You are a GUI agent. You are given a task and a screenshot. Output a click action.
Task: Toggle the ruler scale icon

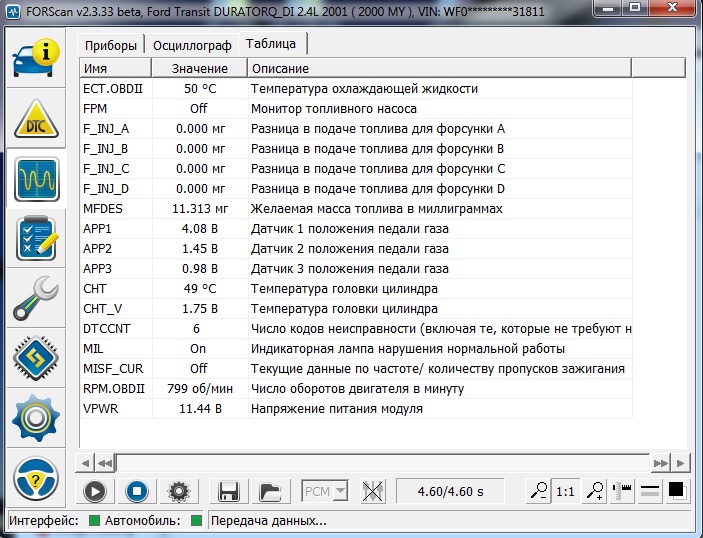(622, 491)
